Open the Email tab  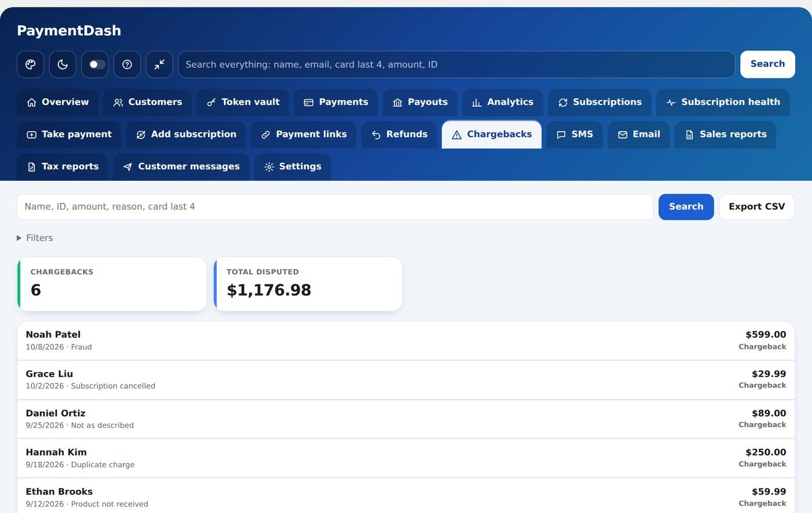[639, 134]
